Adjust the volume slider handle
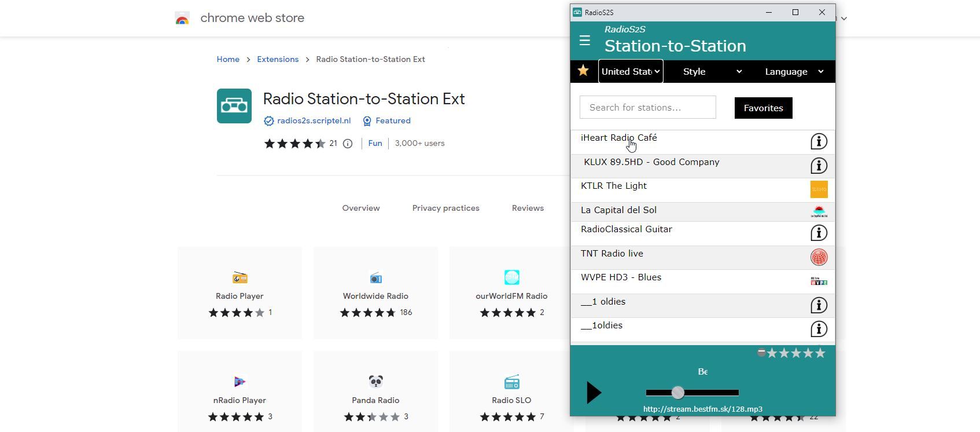980x432 pixels. click(677, 393)
